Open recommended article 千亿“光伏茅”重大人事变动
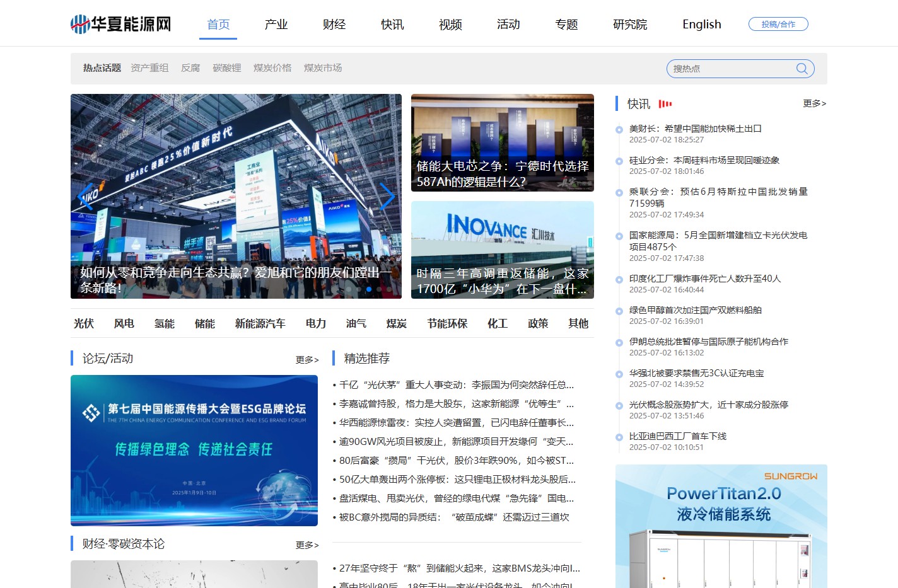This screenshot has width=898, height=588. click(x=457, y=384)
